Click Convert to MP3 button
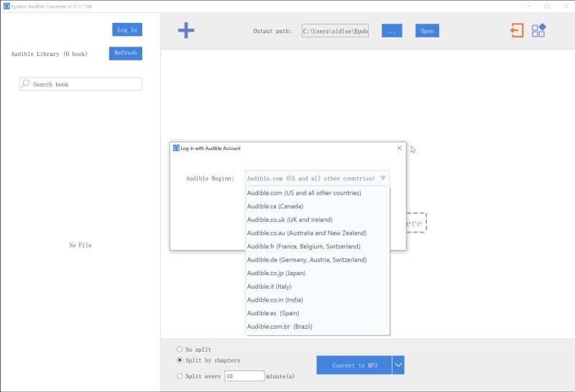The width and height of the screenshot is (575, 392). pyautogui.click(x=354, y=365)
